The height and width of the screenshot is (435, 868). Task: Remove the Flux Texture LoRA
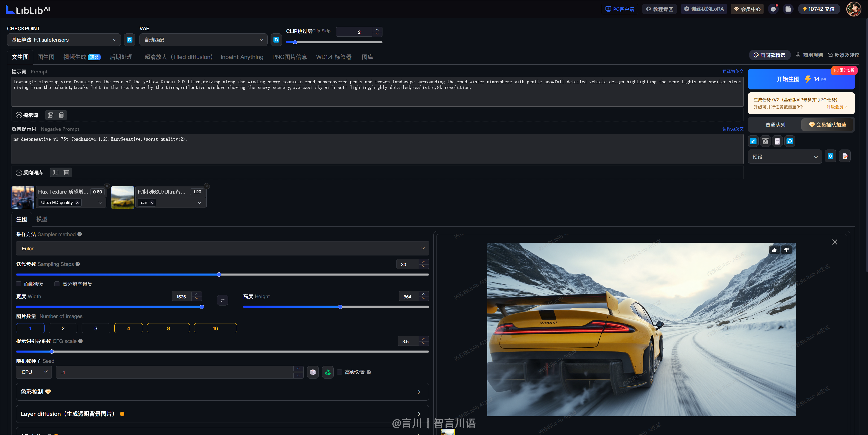point(107,186)
